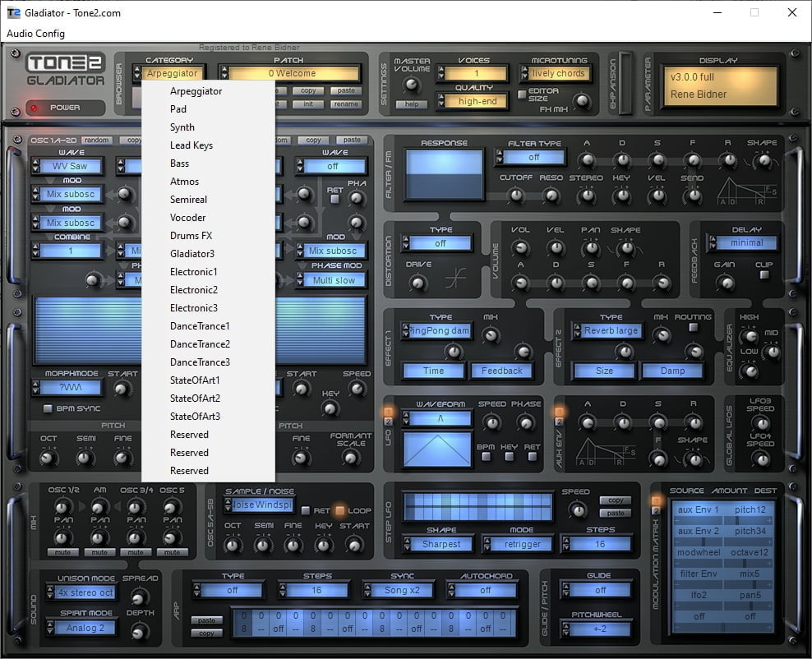Open the Filter Type dropdown
Viewport: 812px width, 659px height.
[534, 157]
